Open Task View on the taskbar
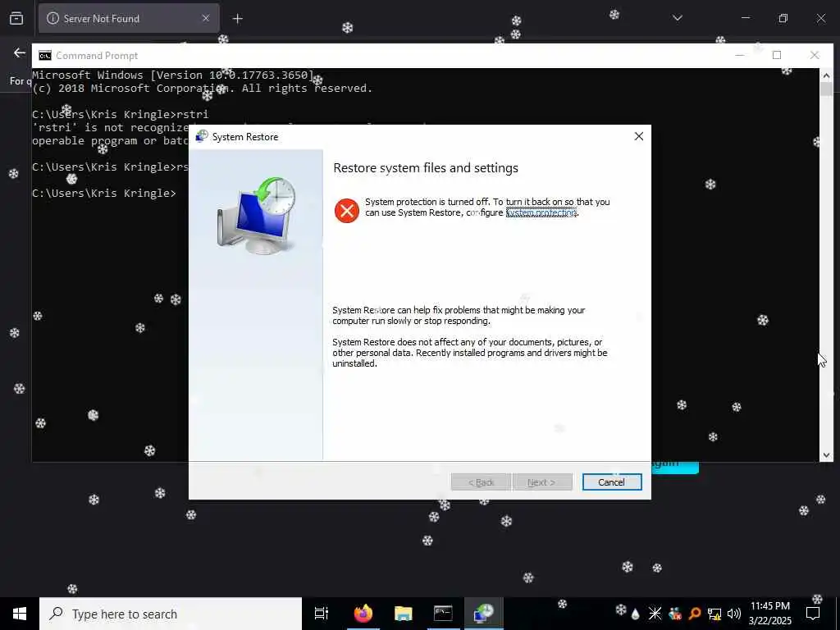 click(322, 614)
